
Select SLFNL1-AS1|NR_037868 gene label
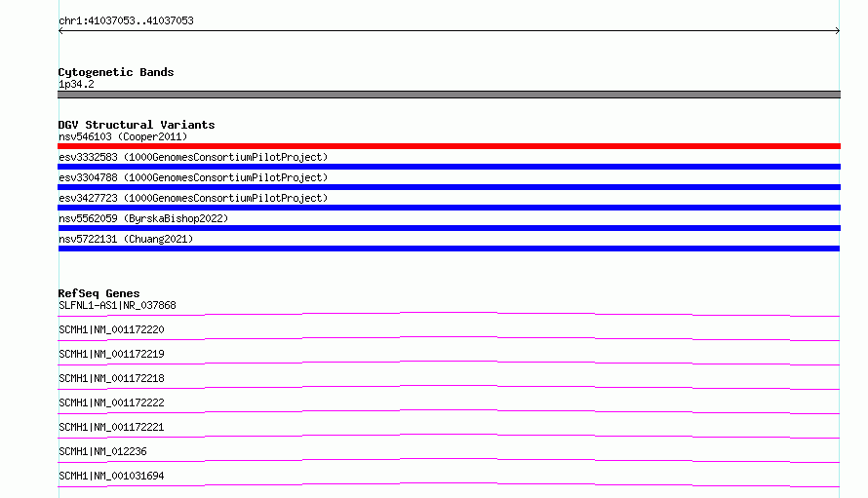coord(117,305)
